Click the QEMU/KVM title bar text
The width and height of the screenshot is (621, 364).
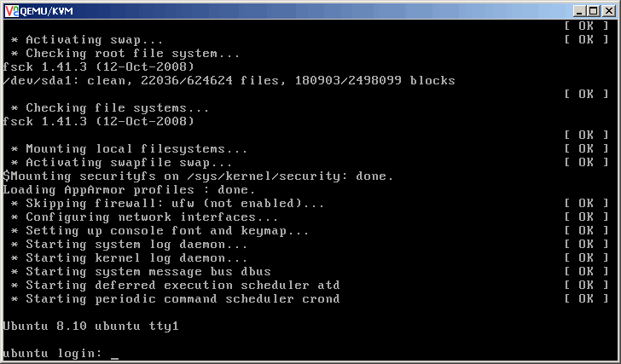tap(46, 10)
